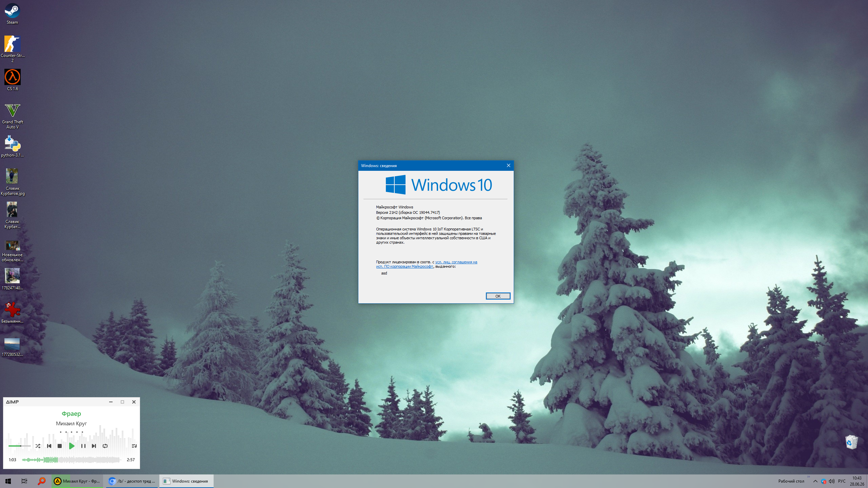Expand the Рабочий стол toolbar chevron
This screenshot has height=488, width=868.
coord(809,477)
